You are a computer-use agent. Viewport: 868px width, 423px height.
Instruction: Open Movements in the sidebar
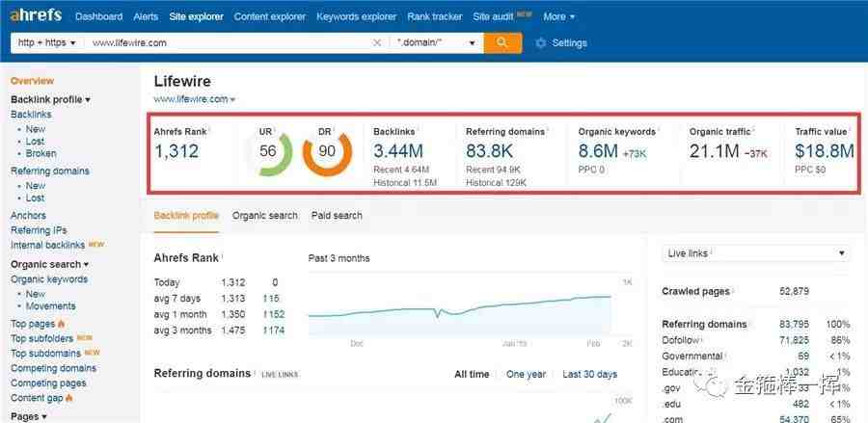point(50,305)
